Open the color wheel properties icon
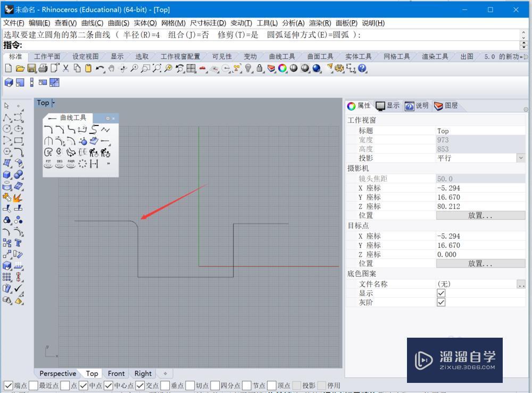Viewport: 532px width, 393px height. 282,69
